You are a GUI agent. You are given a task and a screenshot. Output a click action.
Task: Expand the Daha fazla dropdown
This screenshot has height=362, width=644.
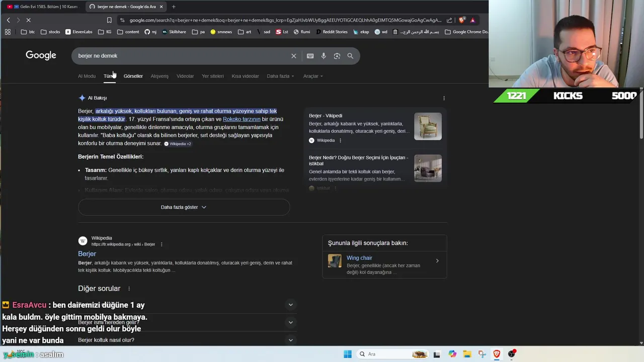click(x=280, y=76)
